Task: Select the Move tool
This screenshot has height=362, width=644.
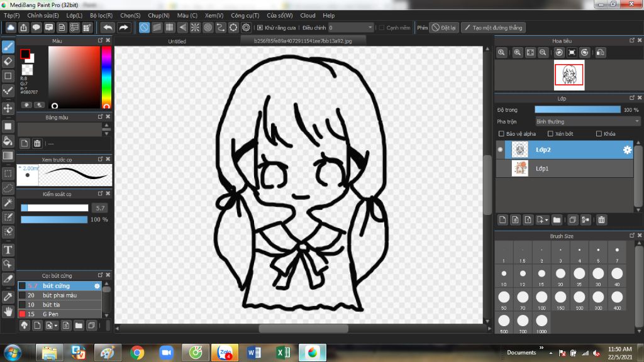Action: [8, 108]
